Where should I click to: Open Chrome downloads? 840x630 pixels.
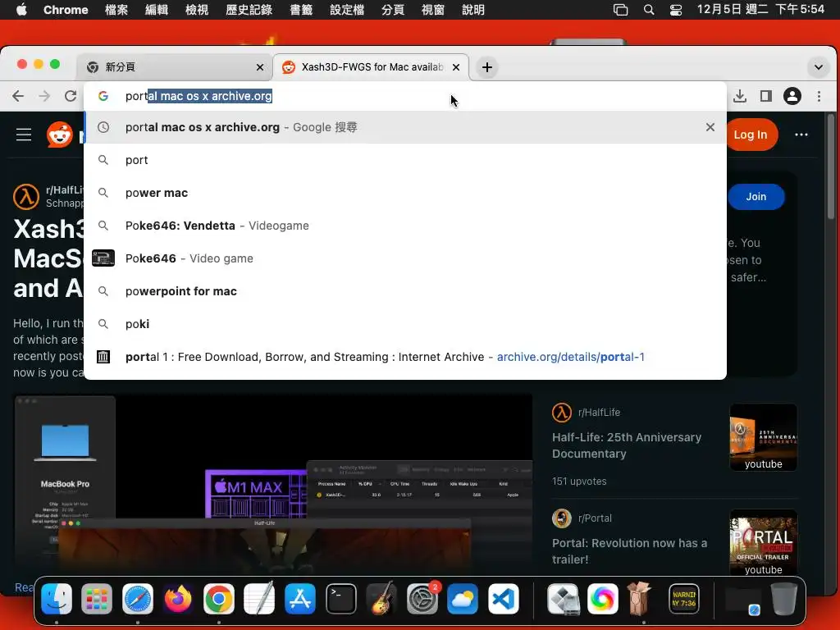[740, 96]
